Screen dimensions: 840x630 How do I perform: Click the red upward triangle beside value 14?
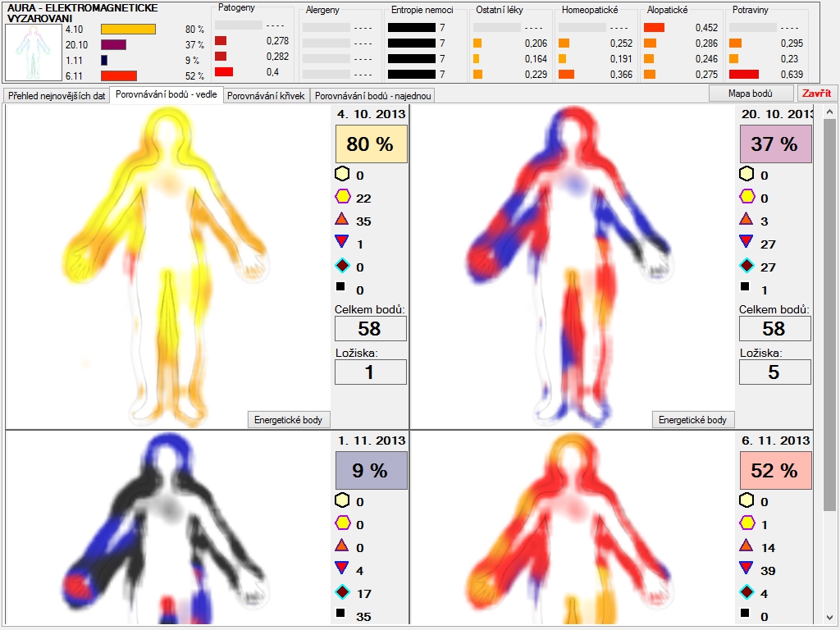(x=746, y=546)
